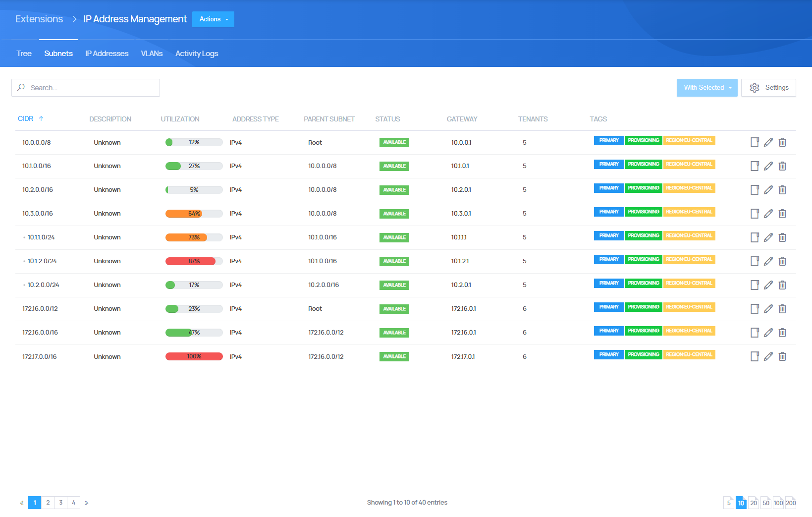Delete the 172.16.0.0/12 subnet
Image resolution: width=812 pixels, height=517 pixels.
(x=782, y=309)
